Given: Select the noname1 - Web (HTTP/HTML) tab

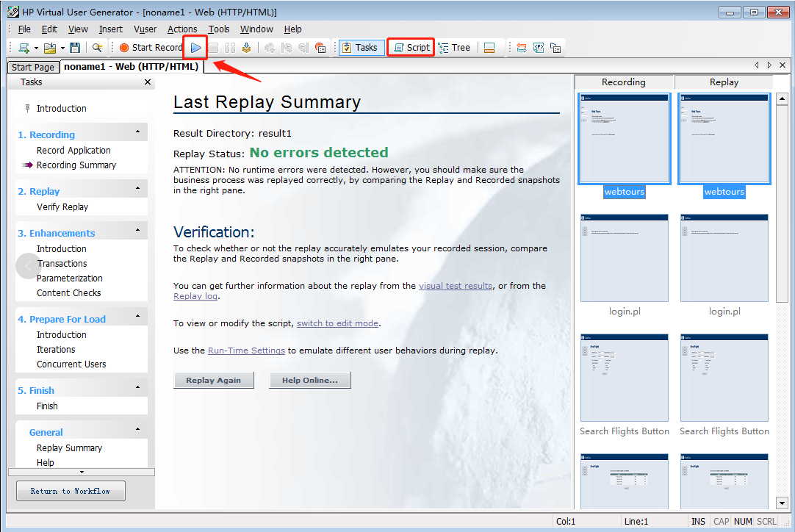Looking at the screenshot, I should click(132, 66).
